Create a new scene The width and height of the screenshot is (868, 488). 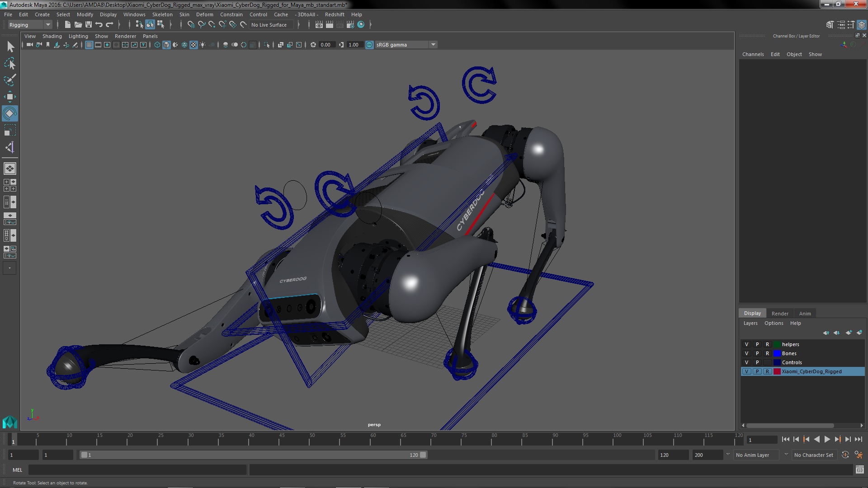tap(68, 25)
